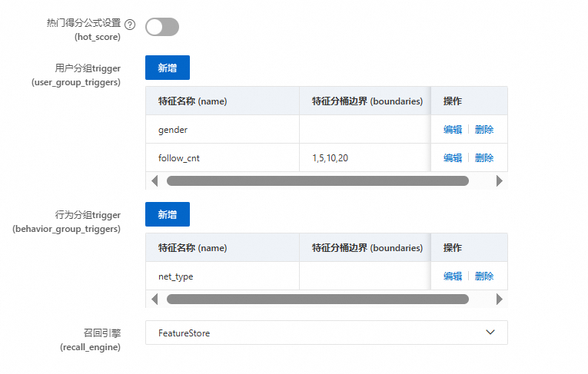Viewport: 588px width, 374px height.
Task: Click the user group table horizontal scrollbar
Action: 317,181
